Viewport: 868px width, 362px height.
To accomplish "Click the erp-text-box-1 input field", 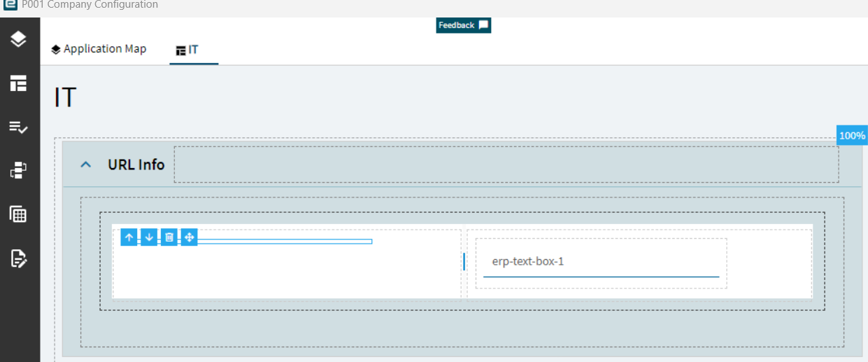I will click(x=601, y=262).
